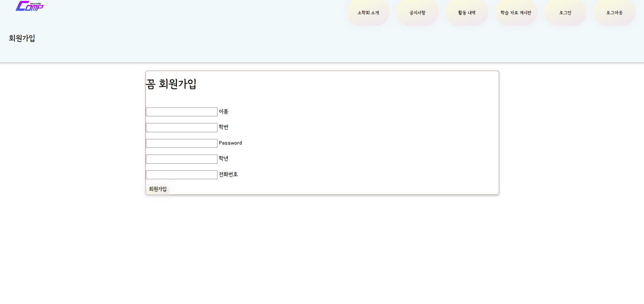Open the 소학회 소개 menu item
This screenshot has height=304, width=644.
point(368,13)
